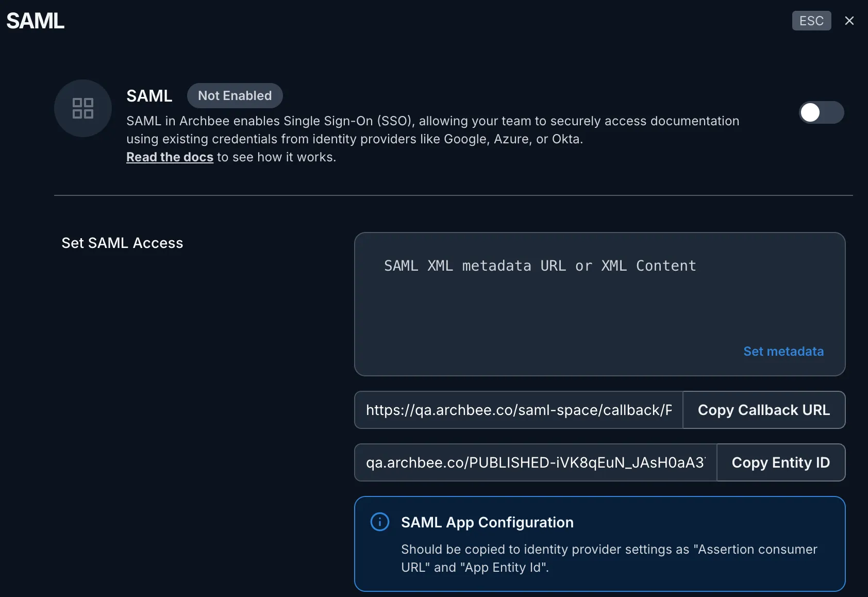Close the SAML dialog with X icon

click(849, 21)
